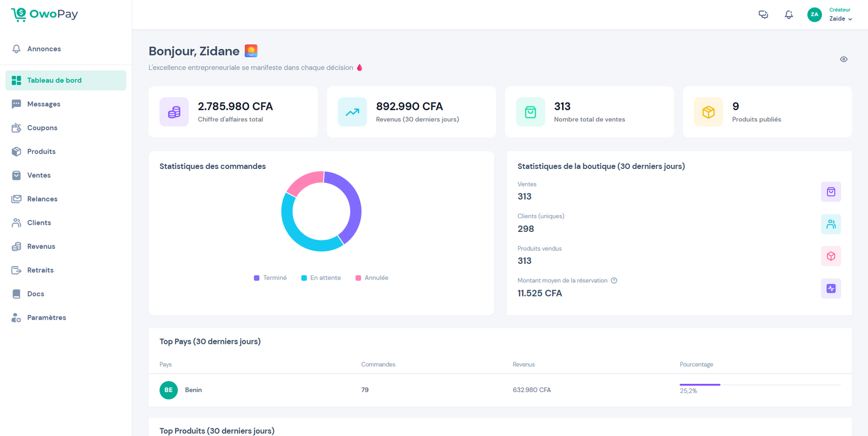868x436 pixels.
Task: Toggle En attente series in chart legend
Action: [x=321, y=278]
